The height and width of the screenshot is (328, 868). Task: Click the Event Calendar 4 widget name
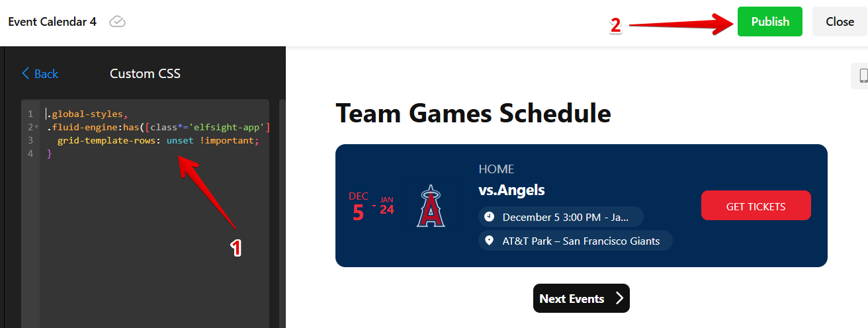[x=52, y=22]
